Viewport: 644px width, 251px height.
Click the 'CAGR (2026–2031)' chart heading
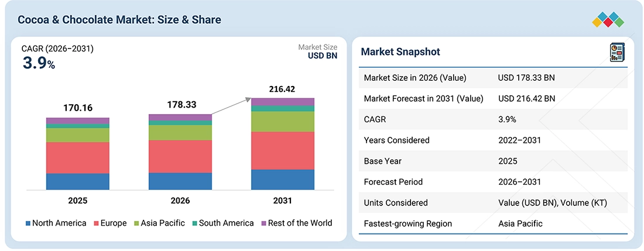pyautogui.click(x=57, y=49)
